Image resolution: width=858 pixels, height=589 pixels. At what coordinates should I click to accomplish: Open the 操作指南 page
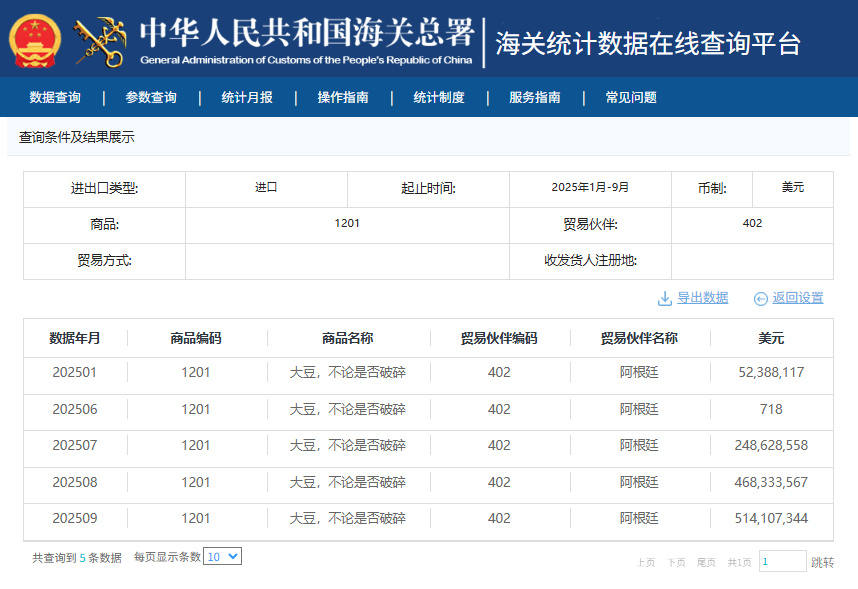[x=343, y=97]
